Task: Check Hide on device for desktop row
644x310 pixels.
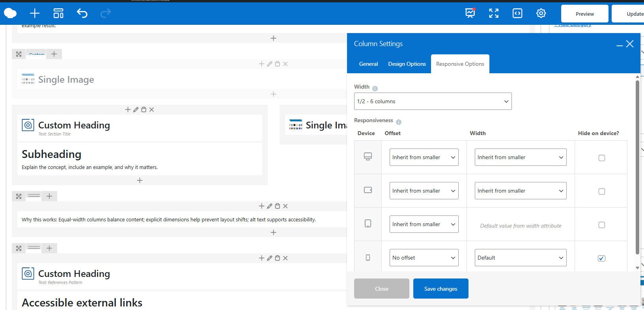Action: click(x=601, y=158)
